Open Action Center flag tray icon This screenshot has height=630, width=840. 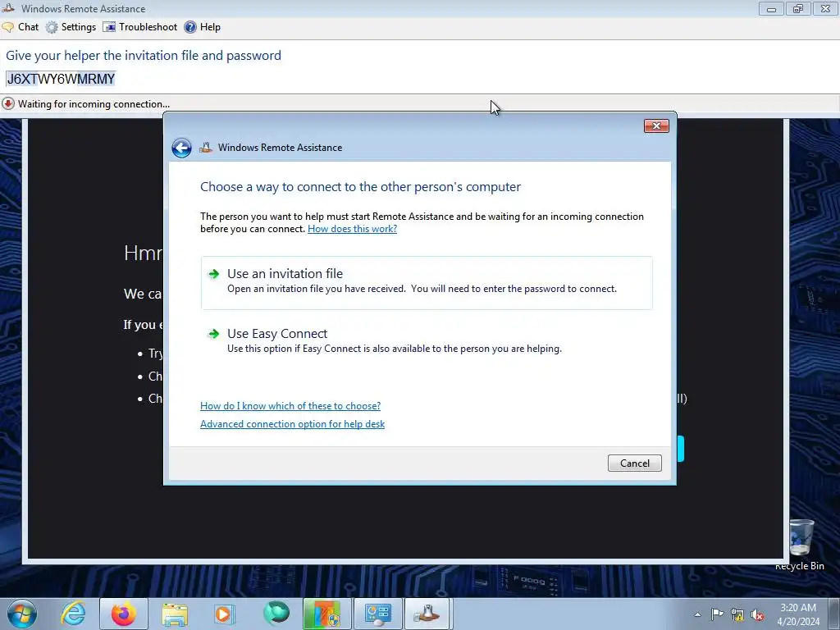717,614
